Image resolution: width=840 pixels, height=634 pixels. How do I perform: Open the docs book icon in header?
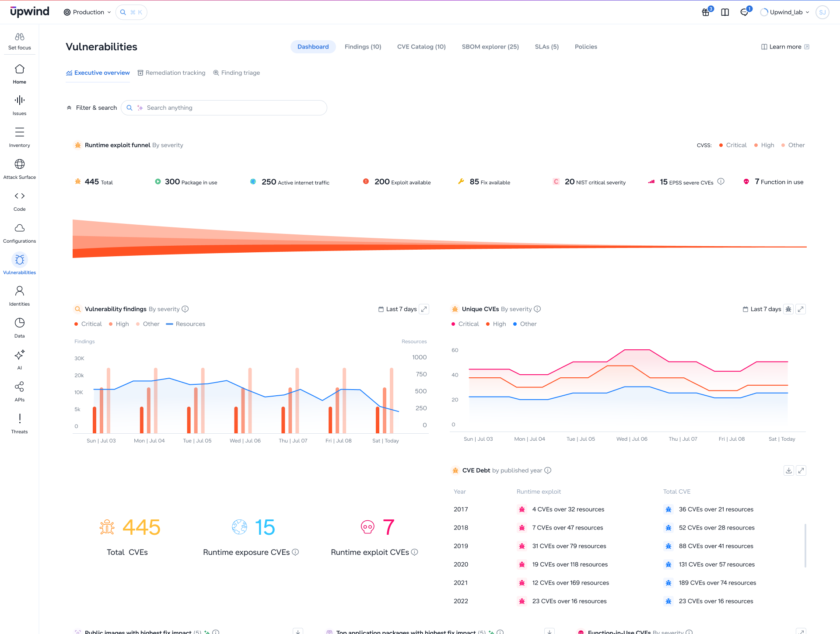(x=725, y=12)
